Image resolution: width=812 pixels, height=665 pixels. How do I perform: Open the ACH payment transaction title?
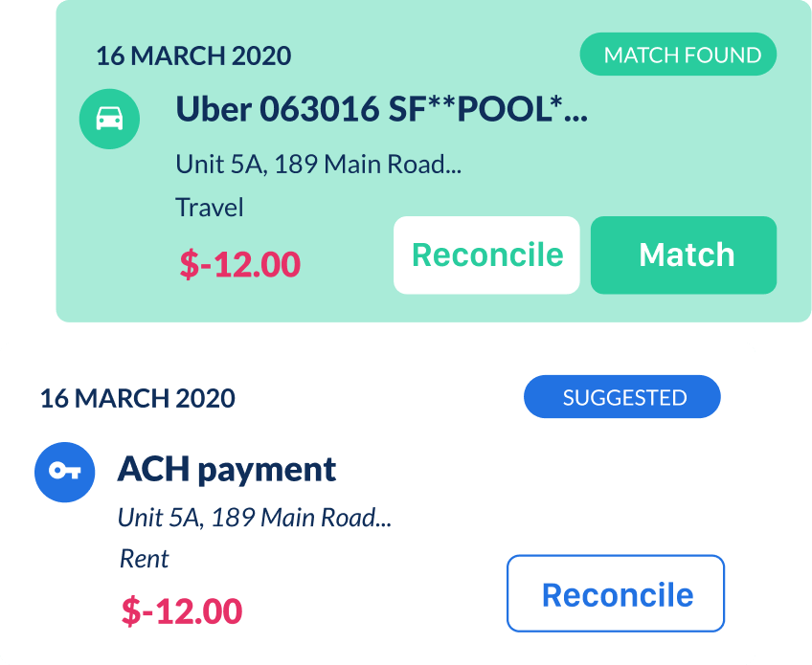point(227,469)
